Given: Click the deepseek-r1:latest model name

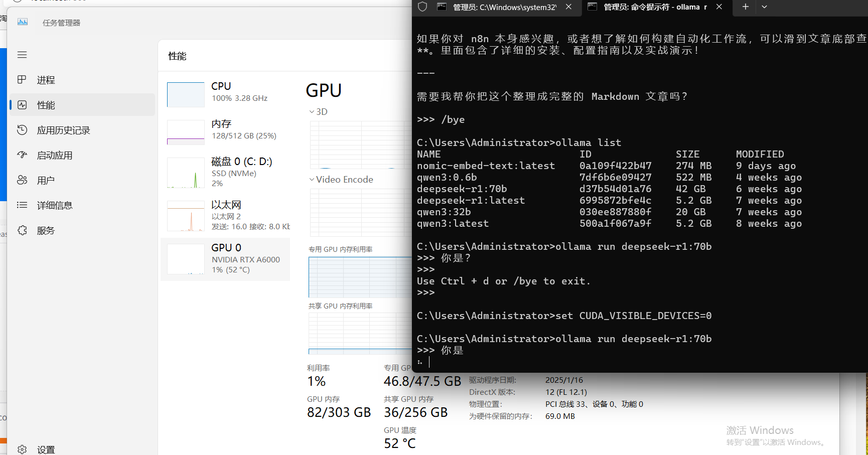Looking at the screenshot, I should (x=471, y=200).
